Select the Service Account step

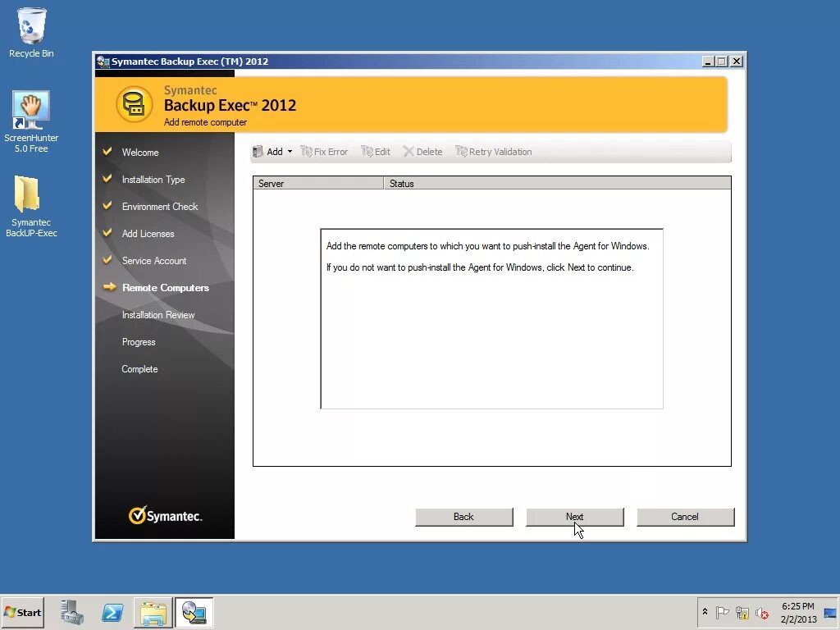tap(153, 260)
